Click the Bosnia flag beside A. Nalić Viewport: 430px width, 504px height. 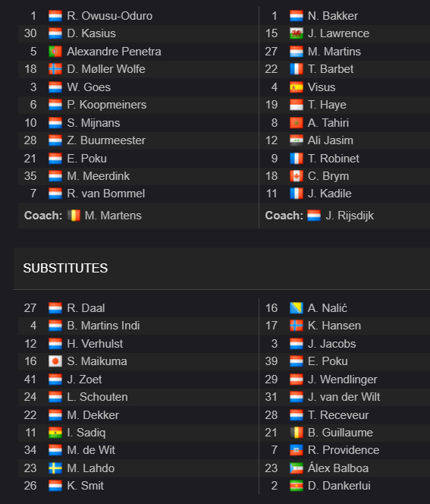click(296, 308)
